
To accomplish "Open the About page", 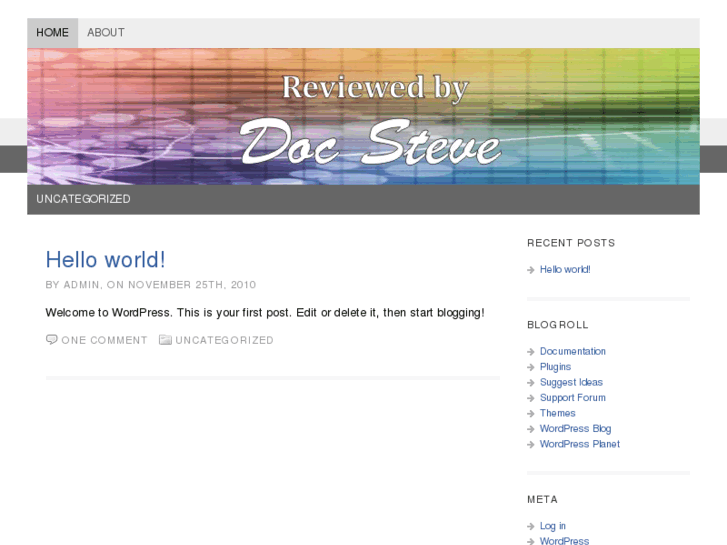I will click(106, 33).
